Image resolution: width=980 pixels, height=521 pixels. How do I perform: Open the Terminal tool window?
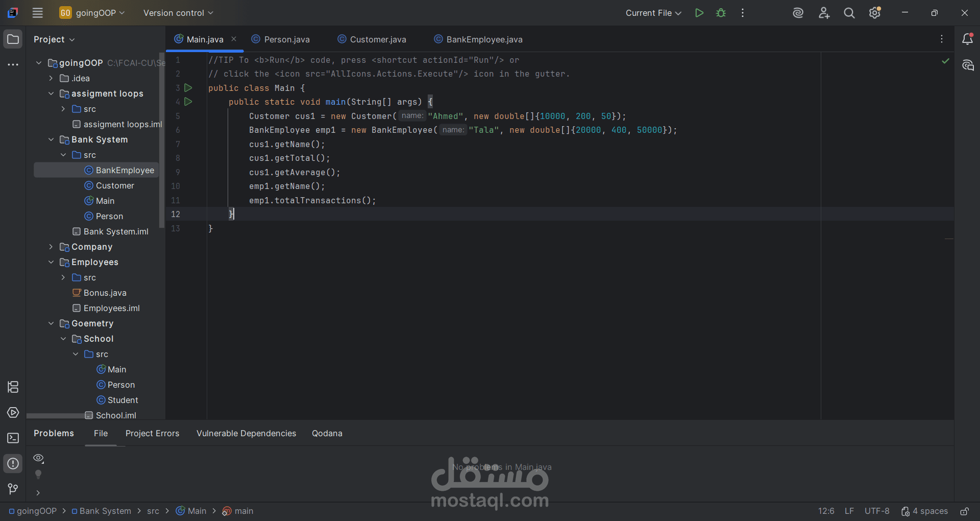(x=13, y=438)
